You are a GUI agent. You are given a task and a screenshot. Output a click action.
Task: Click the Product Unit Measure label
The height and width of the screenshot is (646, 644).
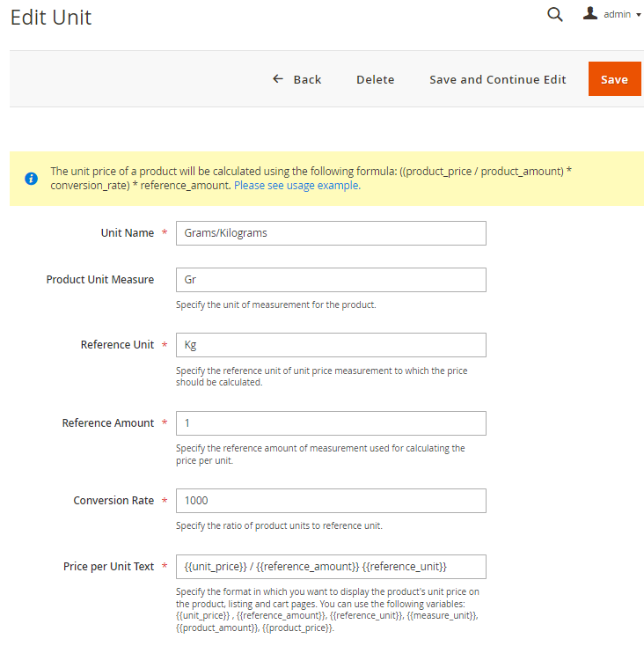100,279
